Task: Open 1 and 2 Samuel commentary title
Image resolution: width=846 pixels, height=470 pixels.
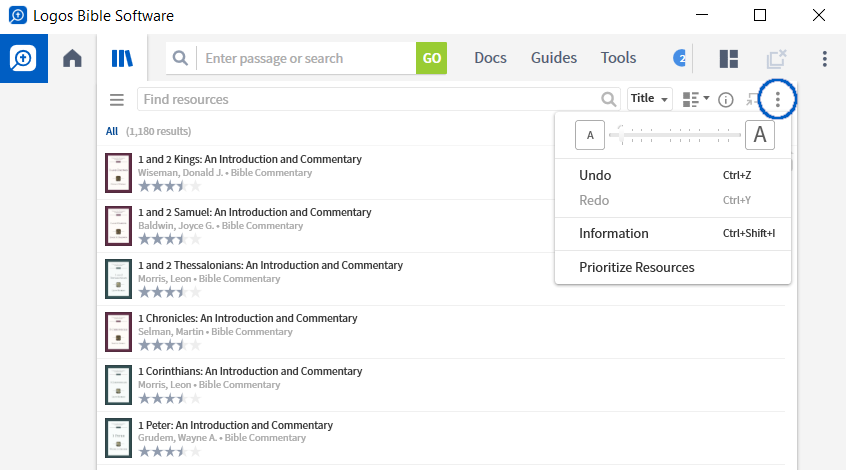Action: pyautogui.click(x=255, y=212)
